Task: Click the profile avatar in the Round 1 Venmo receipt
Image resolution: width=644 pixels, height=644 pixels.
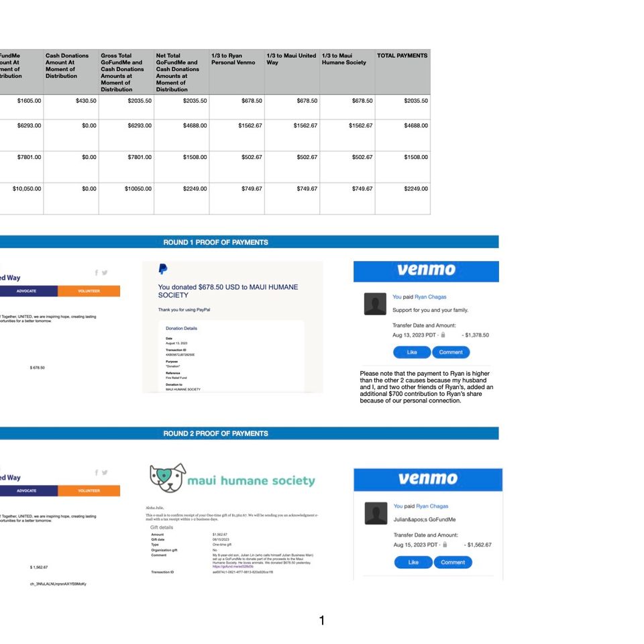Action: point(375,304)
